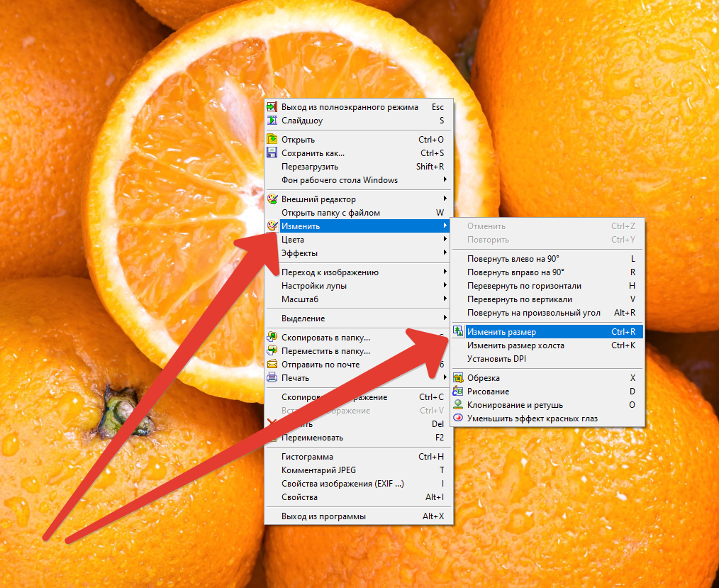719x588 pixels.
Task: Select Переместить в папку... entry
Action: pyautogui.click(x=359, y=351)
